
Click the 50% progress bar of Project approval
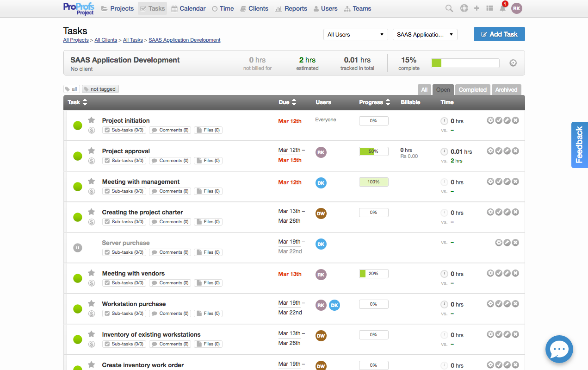point(373,151)
